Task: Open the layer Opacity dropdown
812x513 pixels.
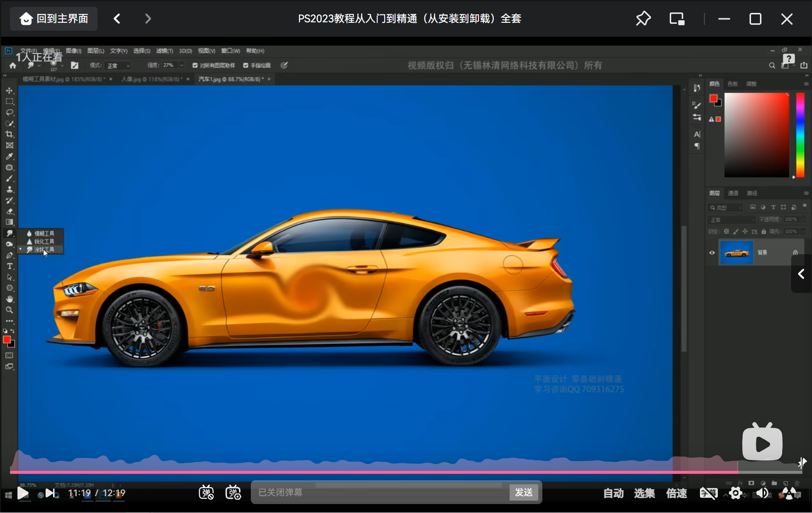Action: click(x=803, y=219)
